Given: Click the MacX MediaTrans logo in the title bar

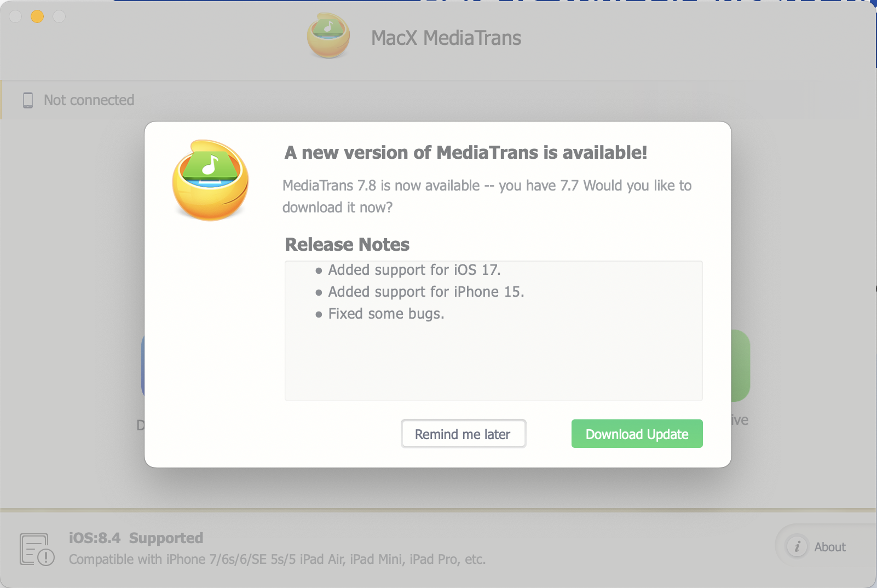Looking at the screenshot, I should pyautogui.click(x=328, y=36).
